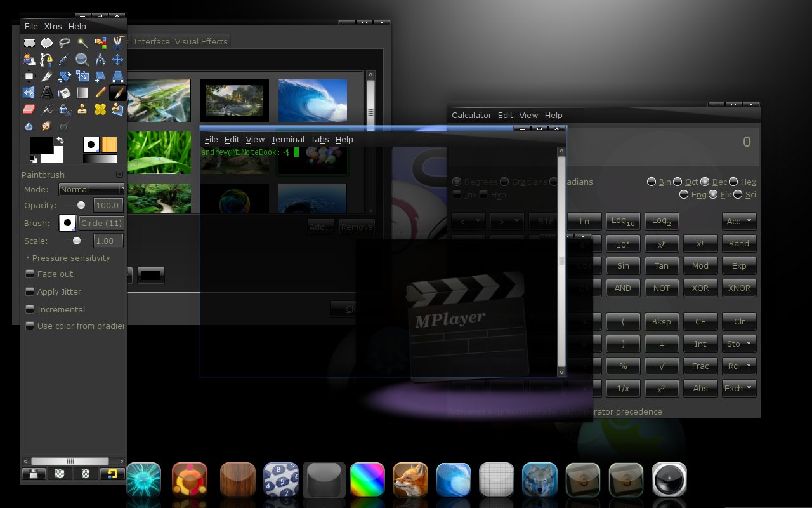Select the Perspective tool
812x508 pixels.
[118, 76]
